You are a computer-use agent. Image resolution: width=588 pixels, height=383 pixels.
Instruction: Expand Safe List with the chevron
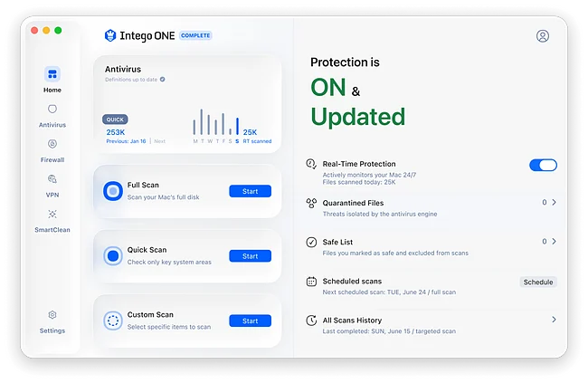554,241
